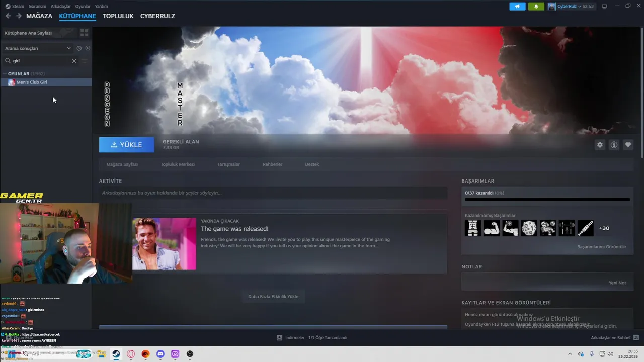644x362 pixels.
Task: Sort by recent activity clock icon
Action: (x=79, y=48)
